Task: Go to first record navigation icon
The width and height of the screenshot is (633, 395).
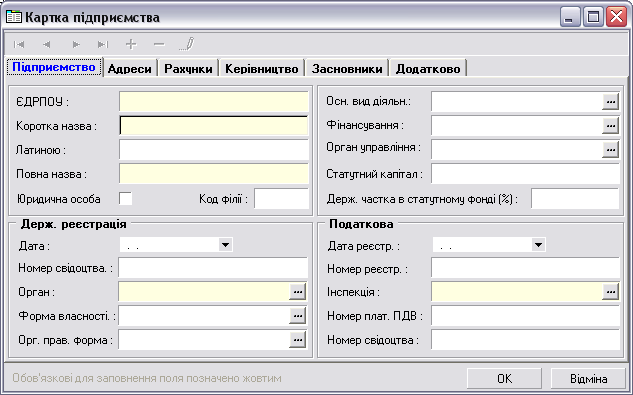Action: pyautogui.click(x=19, y=44)
